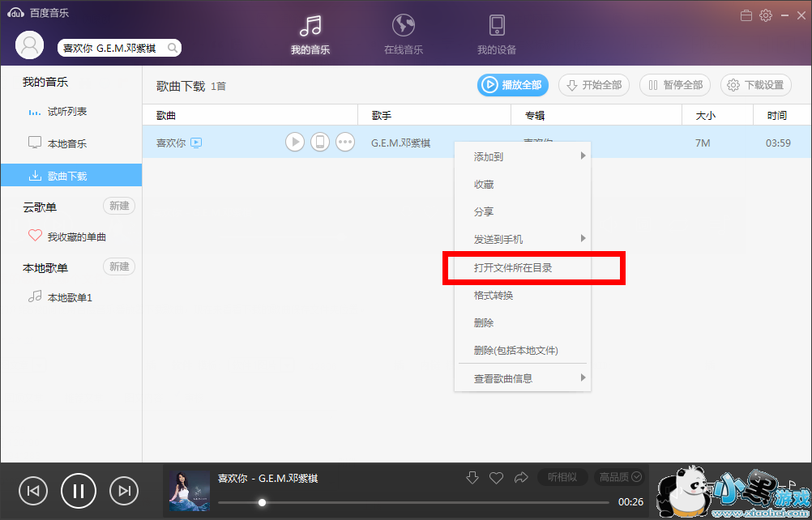Viewport: 812px width, 520px height.
Task: Click the 听相似 button
Action: pyautogui.click(x=563, y=477)
